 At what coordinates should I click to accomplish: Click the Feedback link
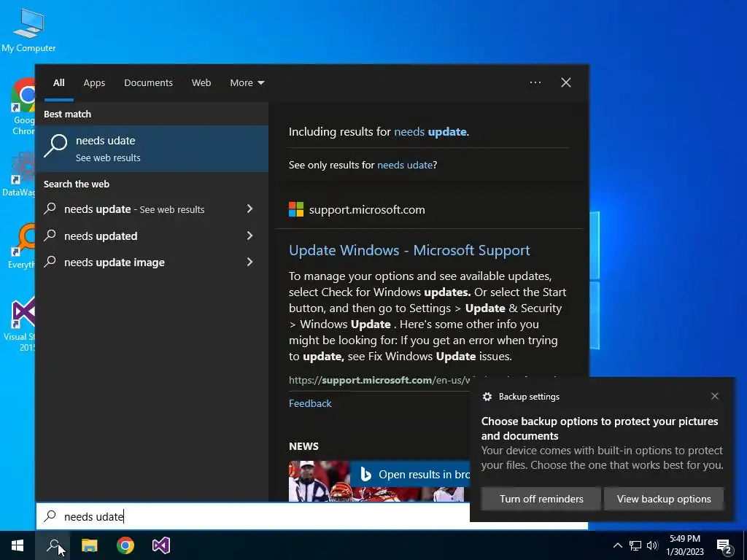[x=310, y=403]
